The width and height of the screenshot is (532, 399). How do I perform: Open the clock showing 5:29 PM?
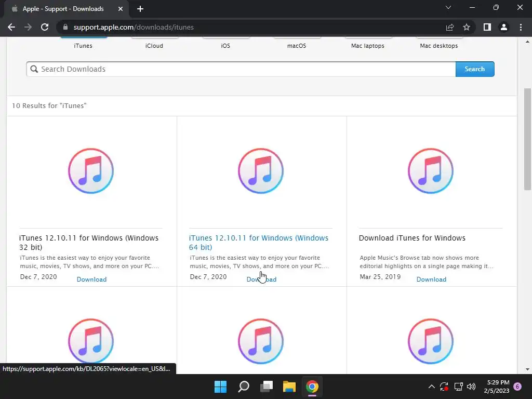pos(497,387)
